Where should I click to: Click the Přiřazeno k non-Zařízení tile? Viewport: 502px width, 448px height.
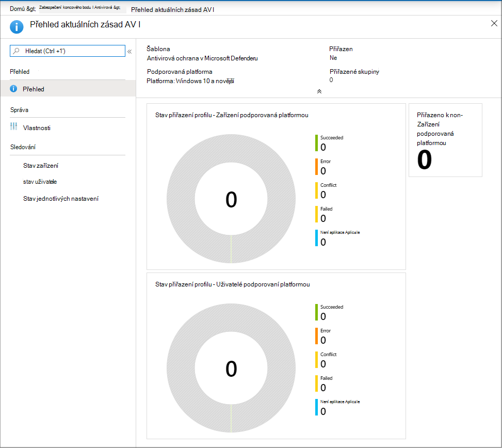click(x=445, y=140)
